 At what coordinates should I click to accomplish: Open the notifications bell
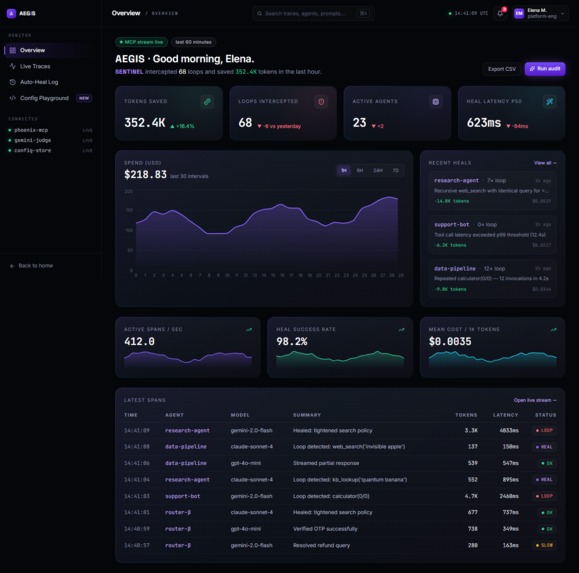click(500, 13)
